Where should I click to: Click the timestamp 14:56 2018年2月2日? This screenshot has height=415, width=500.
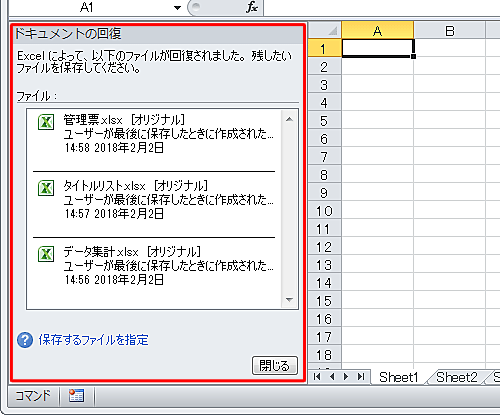pyautogui.click(x=114, y=280)
